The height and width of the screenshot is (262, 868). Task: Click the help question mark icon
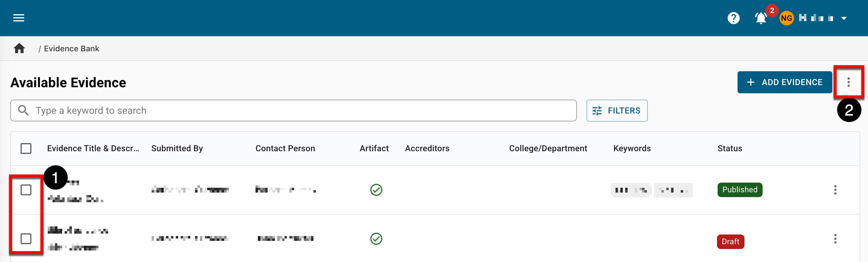click(733, 18)
